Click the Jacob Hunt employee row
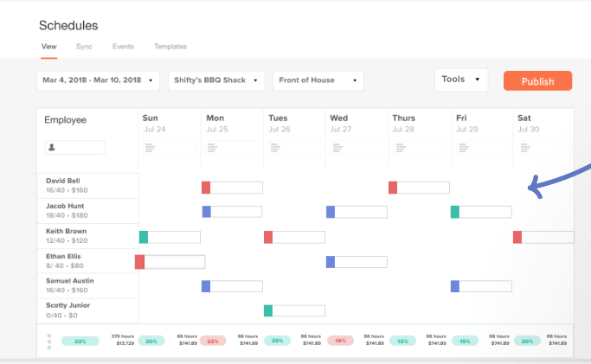The image size is (591, 364). coord(87,211)
